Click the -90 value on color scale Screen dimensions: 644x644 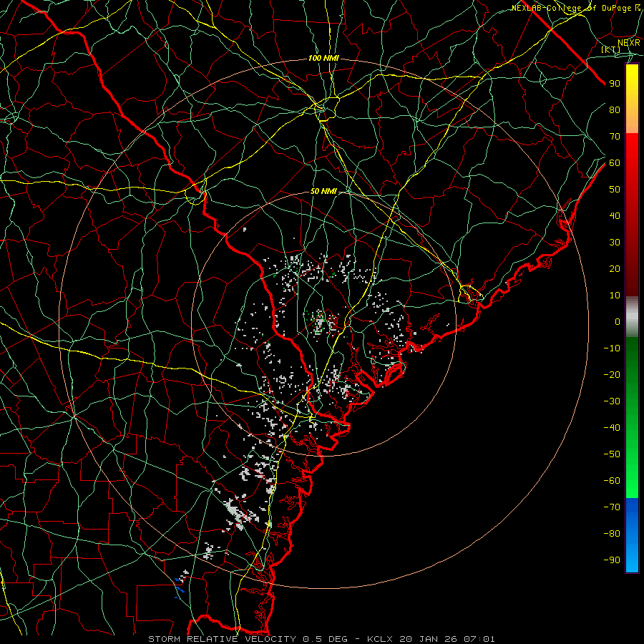pos(612,560)
